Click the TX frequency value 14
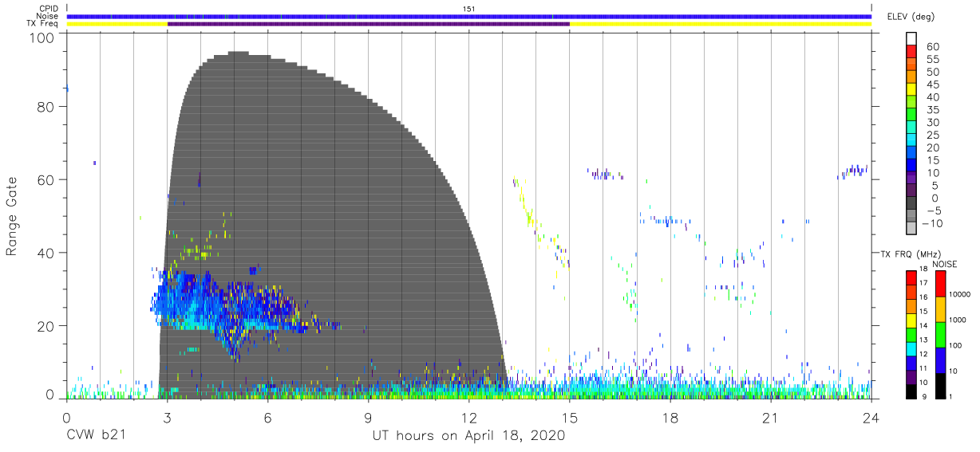The image size is (980, 452). 925,326
